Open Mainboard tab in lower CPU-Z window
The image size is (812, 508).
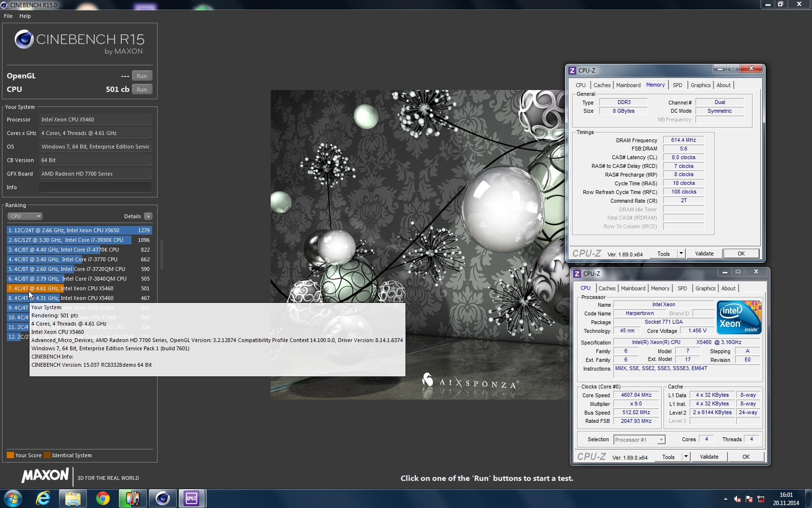pos(633,288)
